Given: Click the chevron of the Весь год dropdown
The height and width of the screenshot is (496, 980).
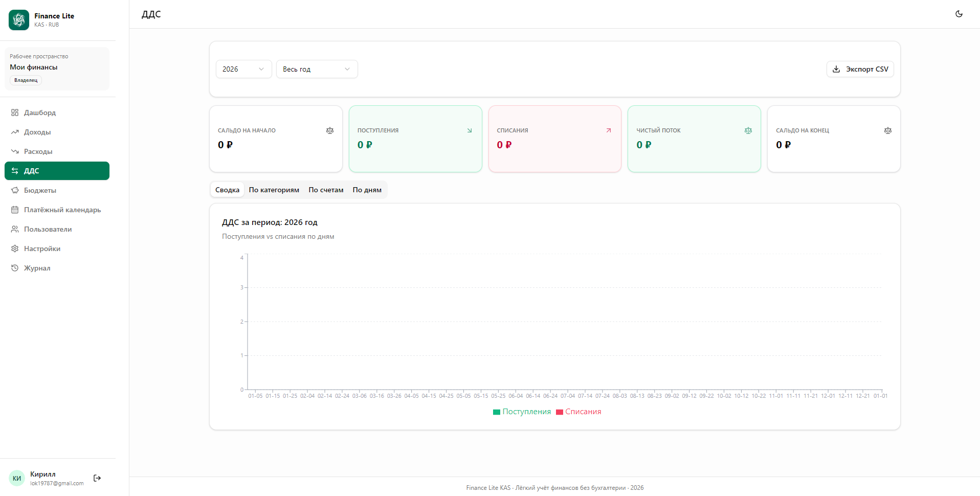Looking at the screenshot, I should pyautogui.click(x=347, y=69).
